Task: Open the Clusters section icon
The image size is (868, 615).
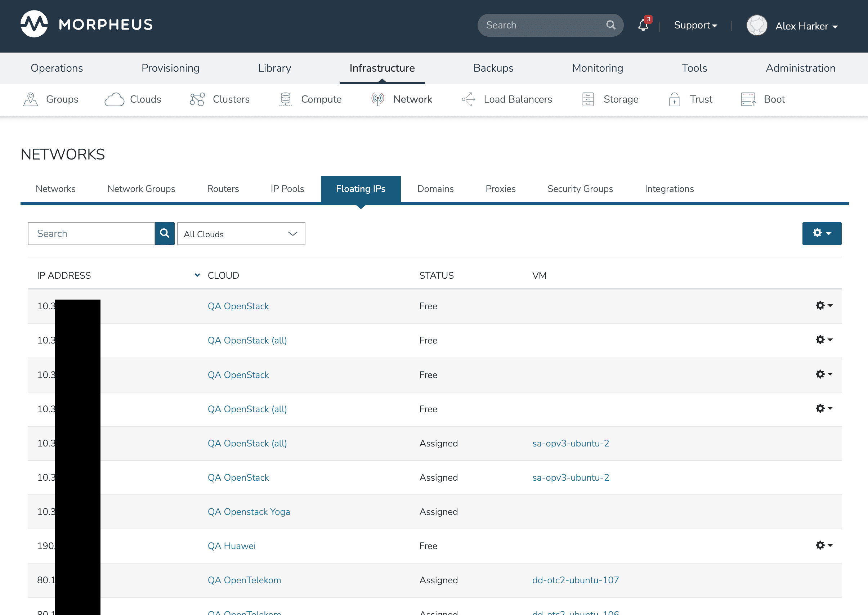Action: (197, 99)
